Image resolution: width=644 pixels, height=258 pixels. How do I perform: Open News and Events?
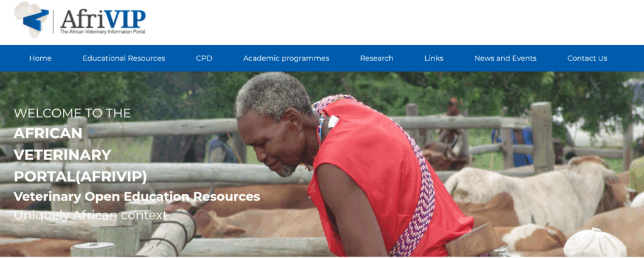(x=505, y=58)
